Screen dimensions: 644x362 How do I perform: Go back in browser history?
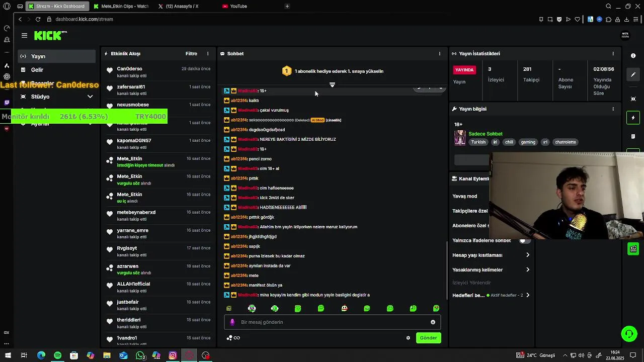(x=20, y=19)
